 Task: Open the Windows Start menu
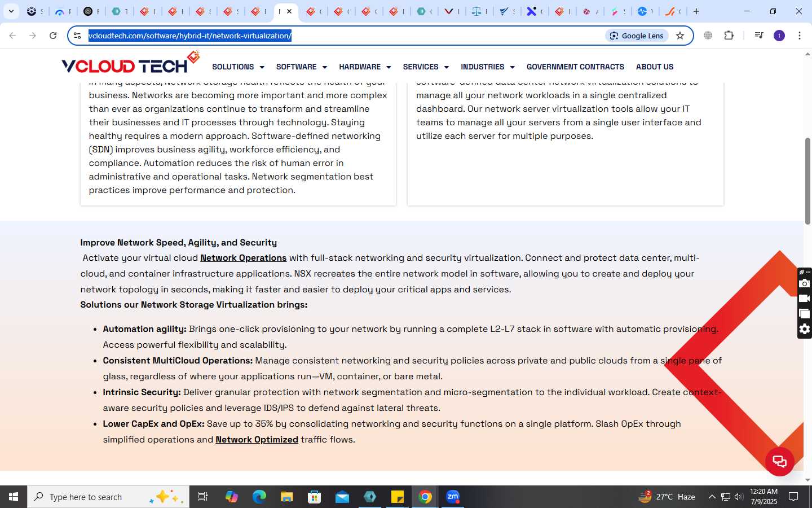point(14,497)
